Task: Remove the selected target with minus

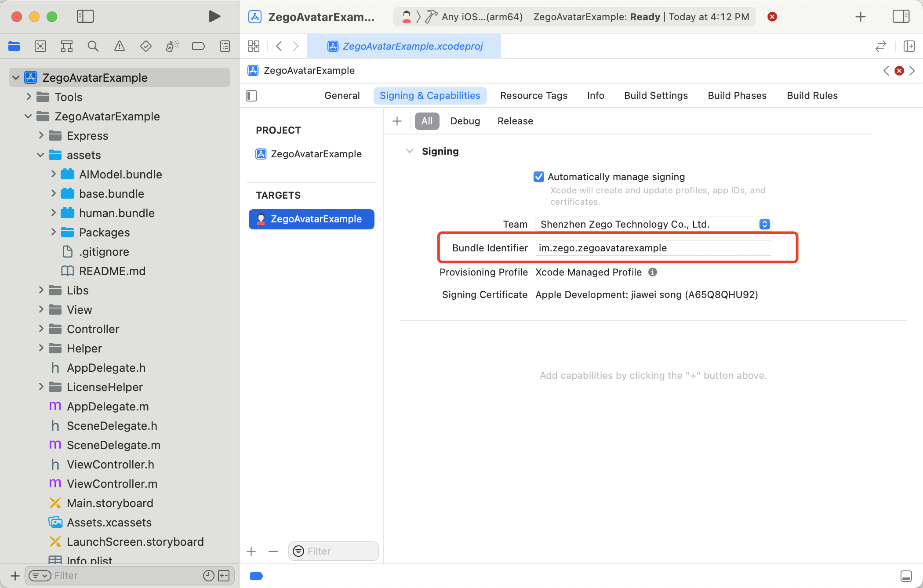Action: point(273,551)
